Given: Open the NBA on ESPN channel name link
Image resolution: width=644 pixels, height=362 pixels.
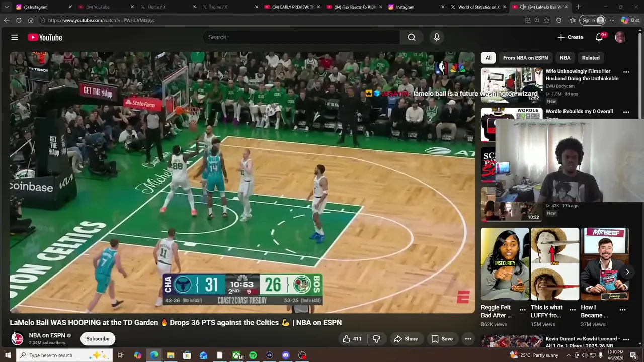Looking at the screenshot, I should [47, 335].
